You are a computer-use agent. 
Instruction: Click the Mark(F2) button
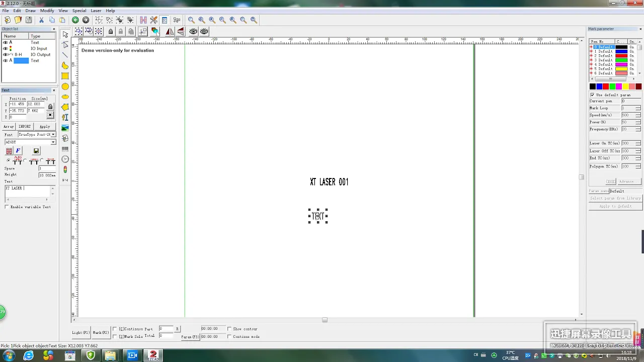(101, 332)
